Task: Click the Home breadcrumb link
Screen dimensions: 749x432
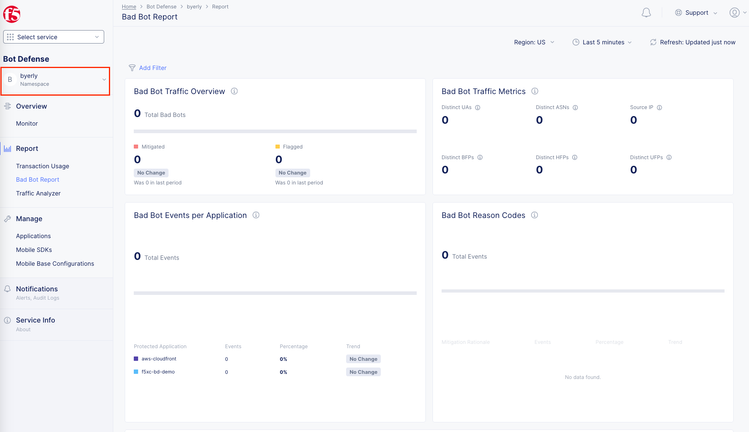Action: coord(129,6)
